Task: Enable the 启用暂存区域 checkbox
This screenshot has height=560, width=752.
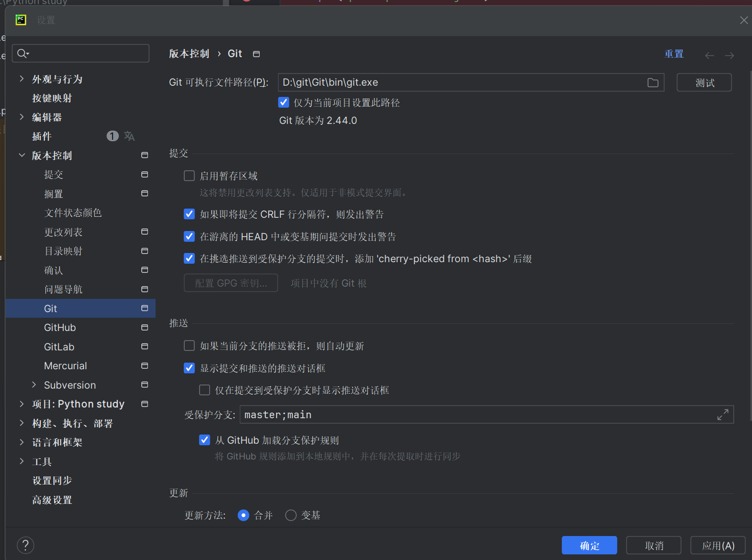Action: click(189, 176)
